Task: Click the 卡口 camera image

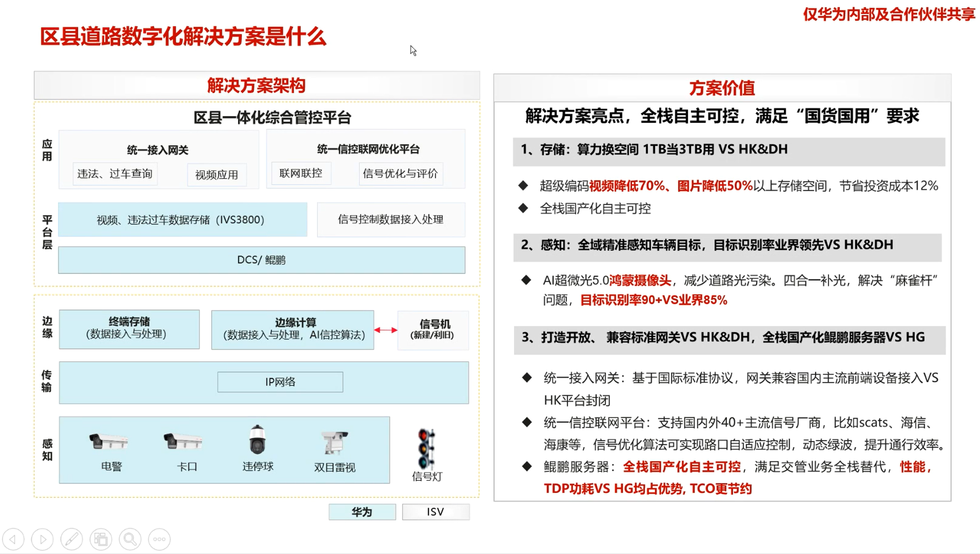Action: [183, 441]
